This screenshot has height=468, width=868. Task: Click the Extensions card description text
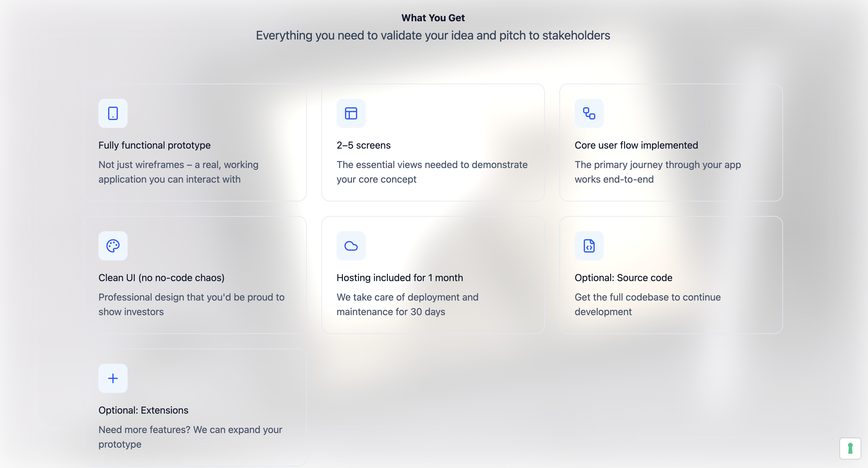pos(190,437)
